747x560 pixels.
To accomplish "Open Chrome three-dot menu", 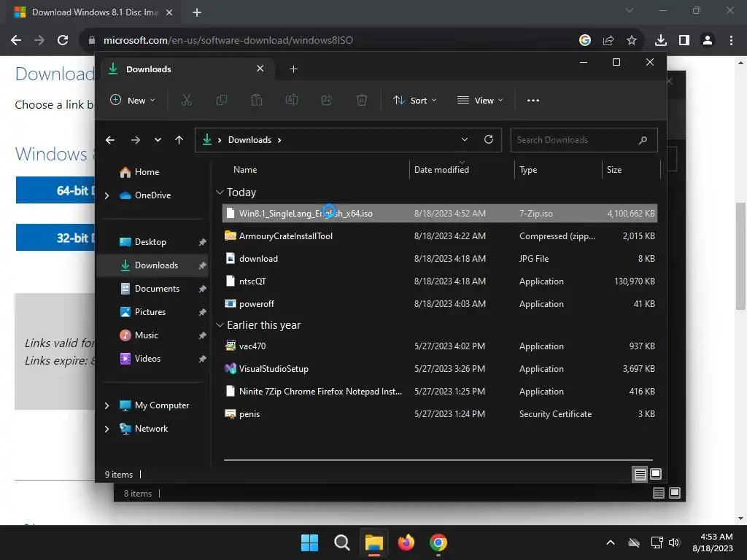I will coord(731,41).
